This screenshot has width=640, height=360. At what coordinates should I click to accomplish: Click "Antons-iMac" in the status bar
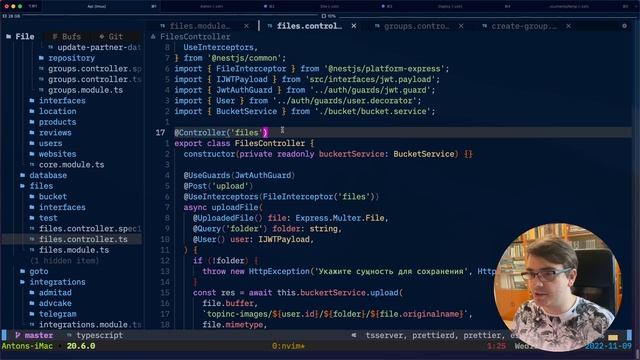coord(27,346)
